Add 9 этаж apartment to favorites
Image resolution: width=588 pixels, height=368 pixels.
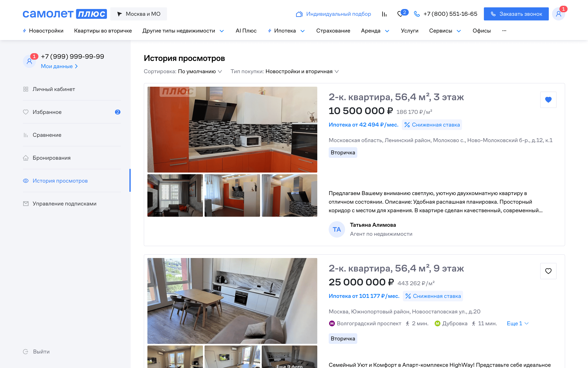[548, 271]
